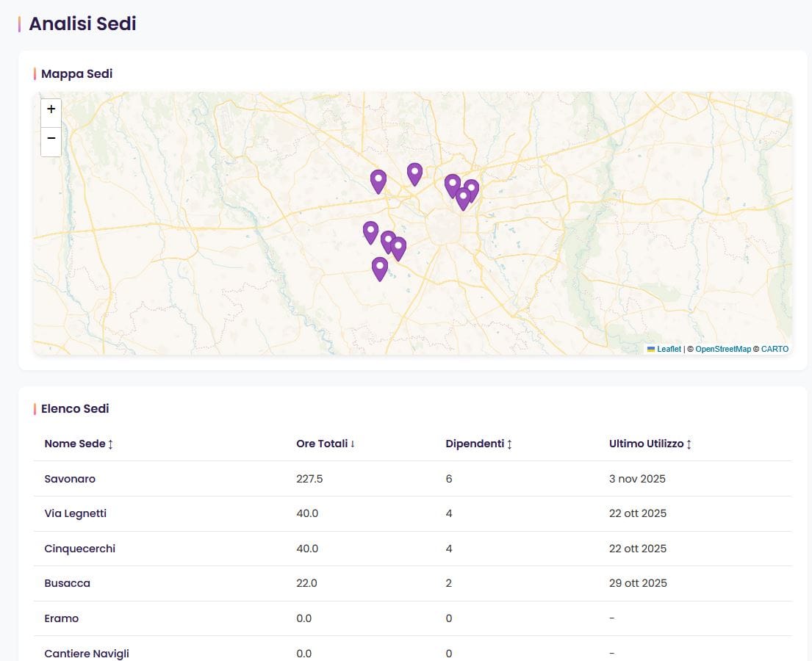Zoom in the map with plus button
This screenshot has width=812, height=661.
(x=51, y=109)
